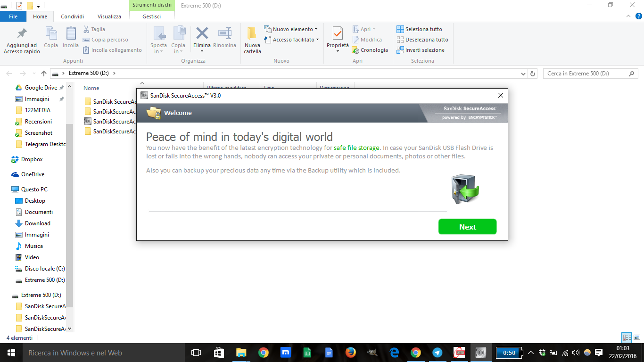
Task: Create a folder with Nuova cartella
Action: click(x=252, y=41)
